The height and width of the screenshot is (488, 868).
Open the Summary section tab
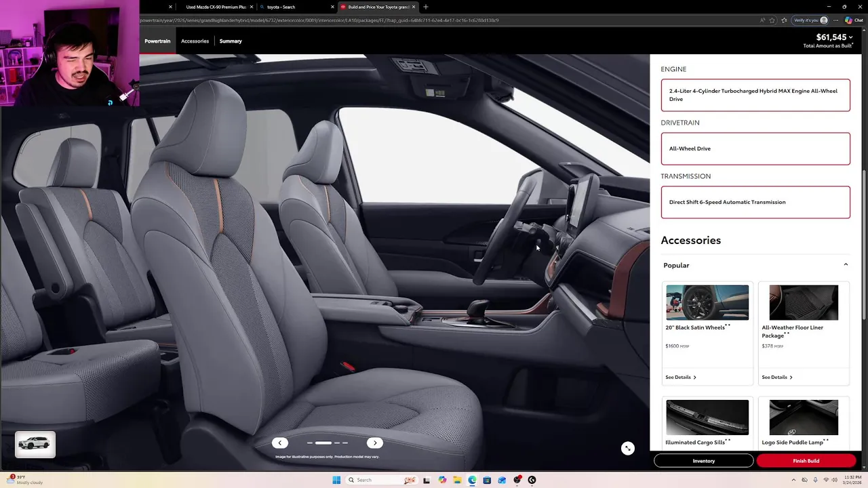coord(231,41)
